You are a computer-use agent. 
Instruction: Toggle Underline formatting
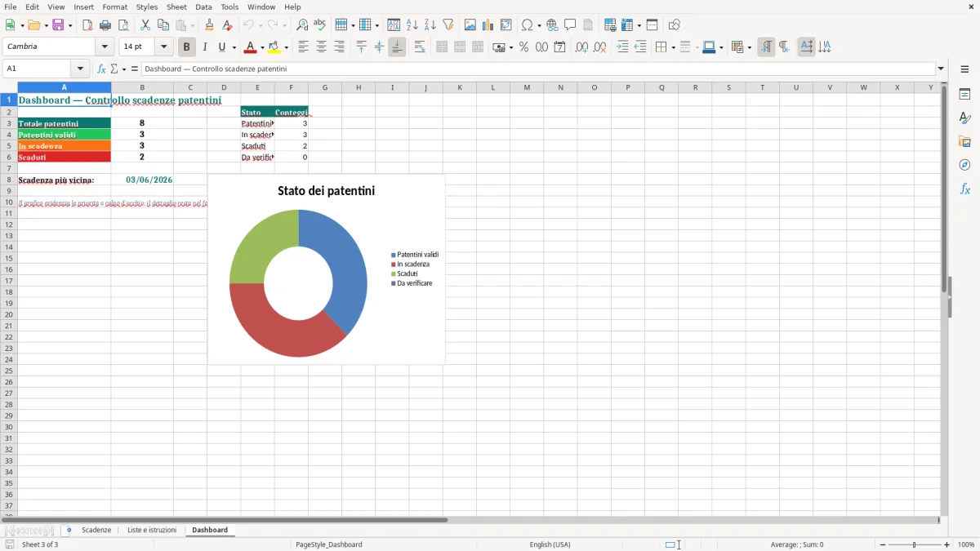click(x=221, y=47)
